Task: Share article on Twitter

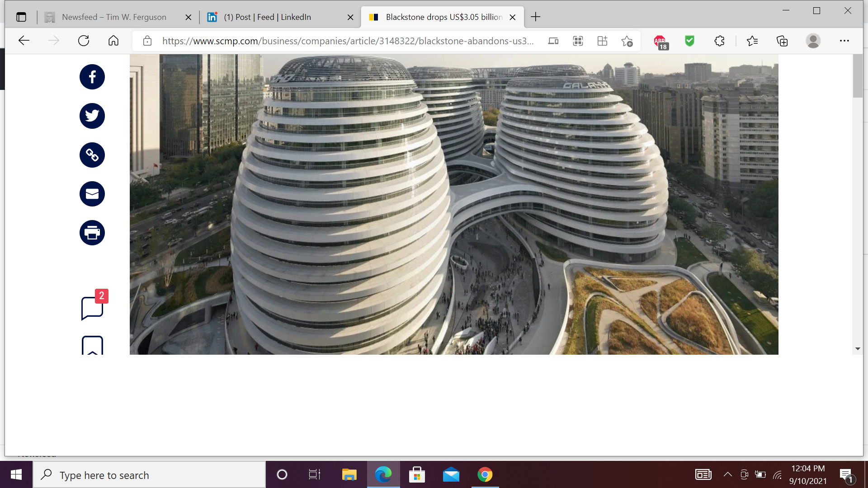Action: (92, 116)
